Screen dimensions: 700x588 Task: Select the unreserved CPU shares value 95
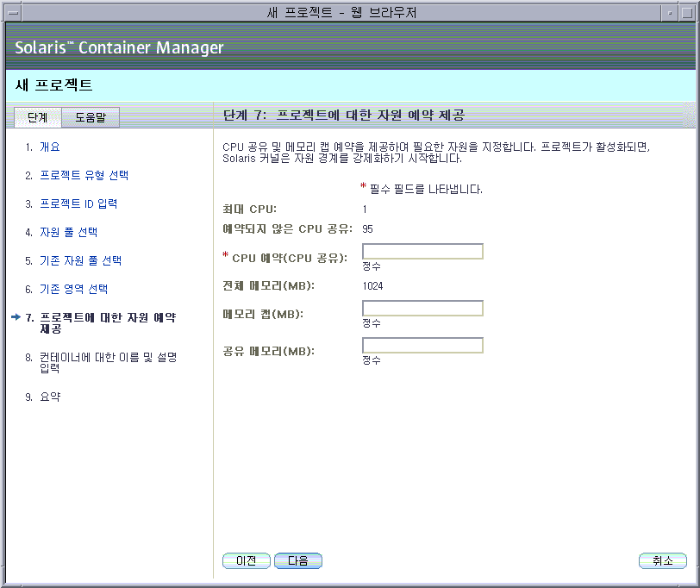coord(368,229)
